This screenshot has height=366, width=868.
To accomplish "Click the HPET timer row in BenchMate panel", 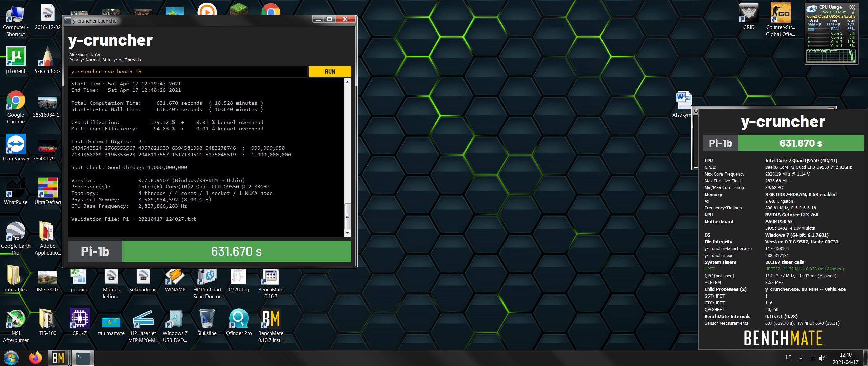I will (x=774, y=269).
